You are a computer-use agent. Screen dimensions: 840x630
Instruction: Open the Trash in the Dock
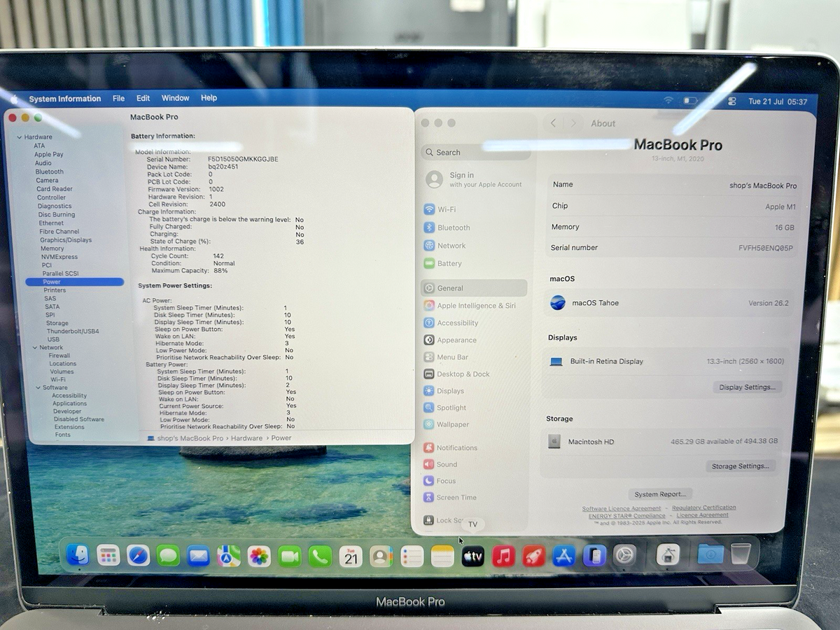pos(741,554)
